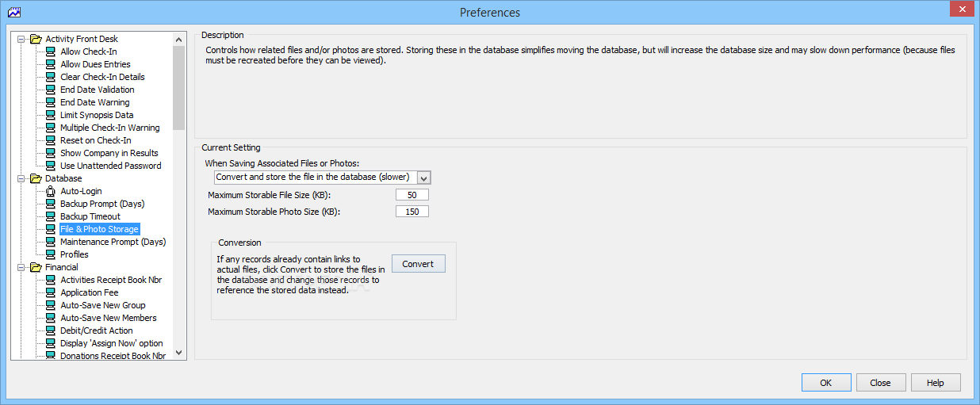This screenshot has width=980, height=405.
Task: Click the Database folder icon
Action: 36,178
